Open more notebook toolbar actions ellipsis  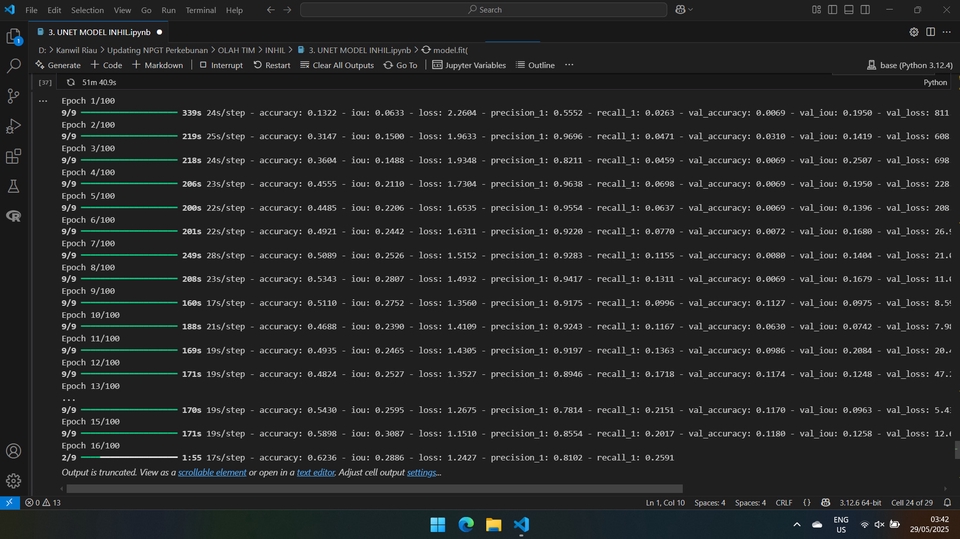pyautogui.click(x=569, y=65)
